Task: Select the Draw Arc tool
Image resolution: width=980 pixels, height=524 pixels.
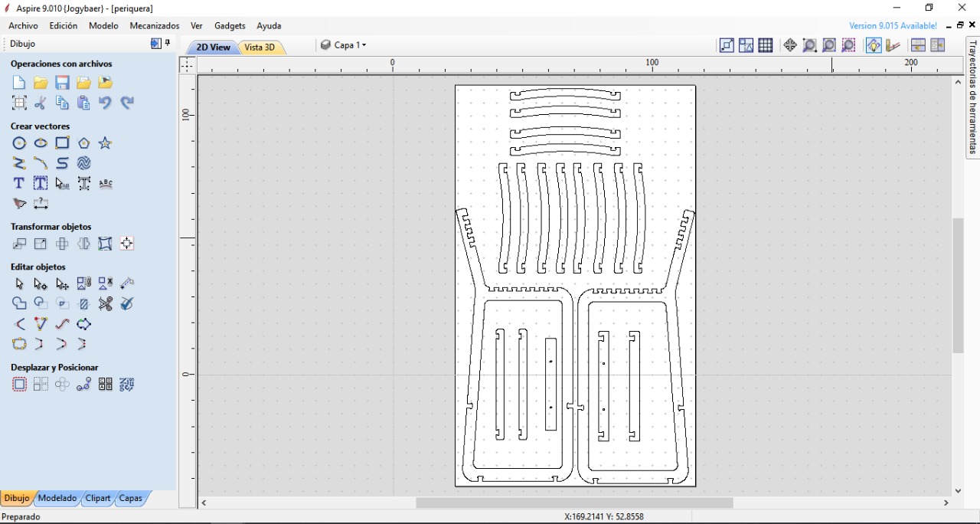Action: click(x=41, y=163)
